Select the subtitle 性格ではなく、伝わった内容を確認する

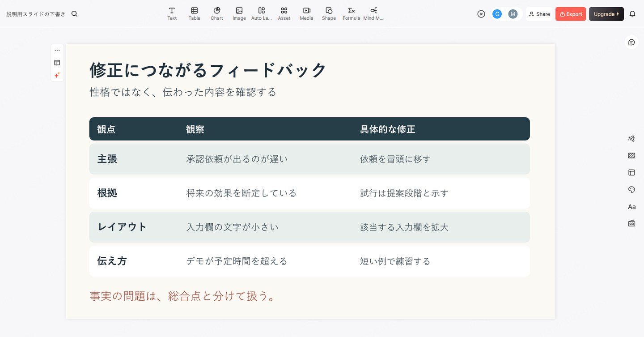point(183,92)
